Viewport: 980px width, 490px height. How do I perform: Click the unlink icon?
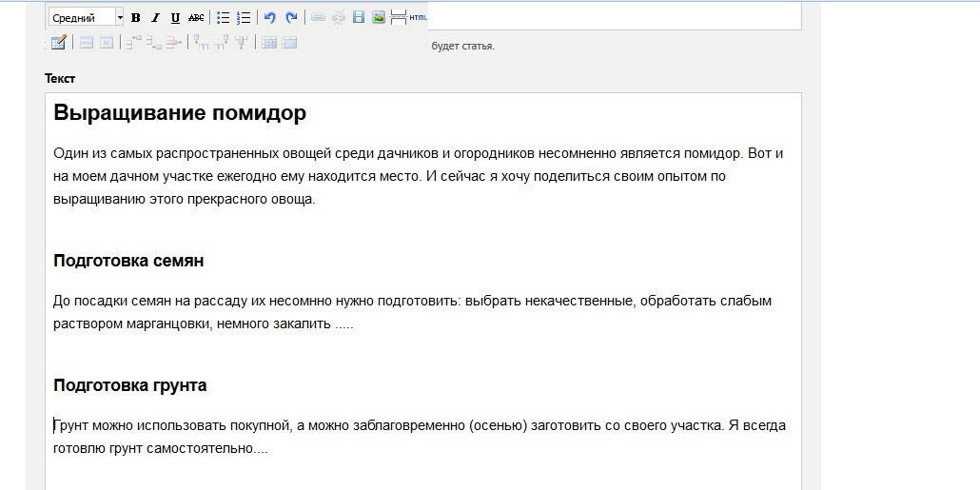pyautogui.click(x=338, y=17)
